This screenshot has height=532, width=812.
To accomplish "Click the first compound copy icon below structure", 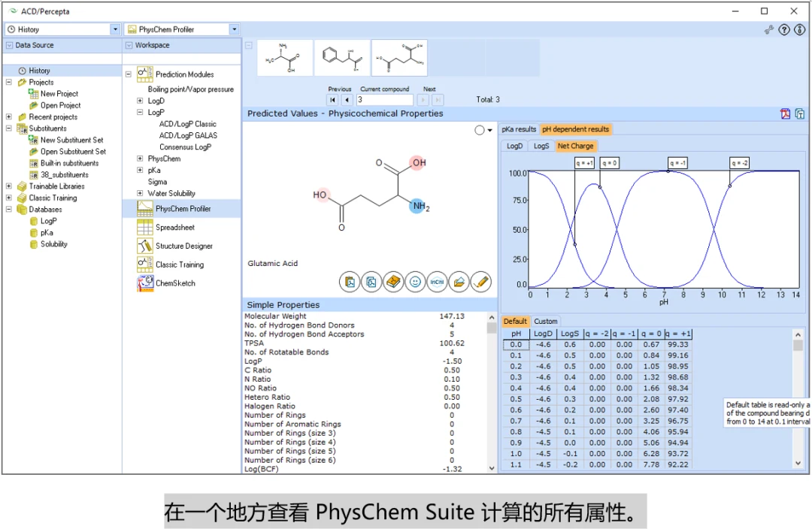I will [350, 282].
